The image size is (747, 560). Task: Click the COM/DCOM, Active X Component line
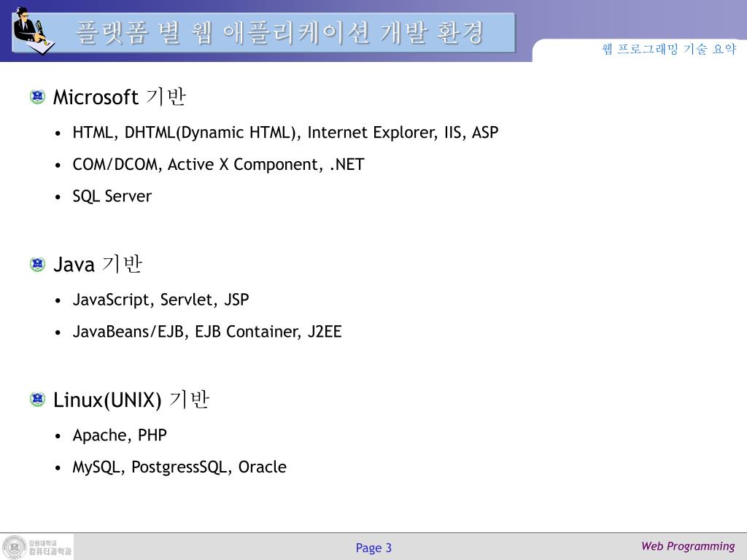pos(218,164)
